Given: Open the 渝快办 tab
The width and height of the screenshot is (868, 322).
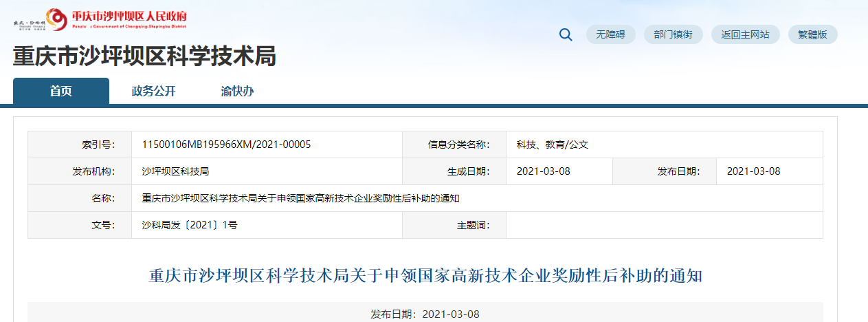Looking at the screenshot, I should [237, 91].
